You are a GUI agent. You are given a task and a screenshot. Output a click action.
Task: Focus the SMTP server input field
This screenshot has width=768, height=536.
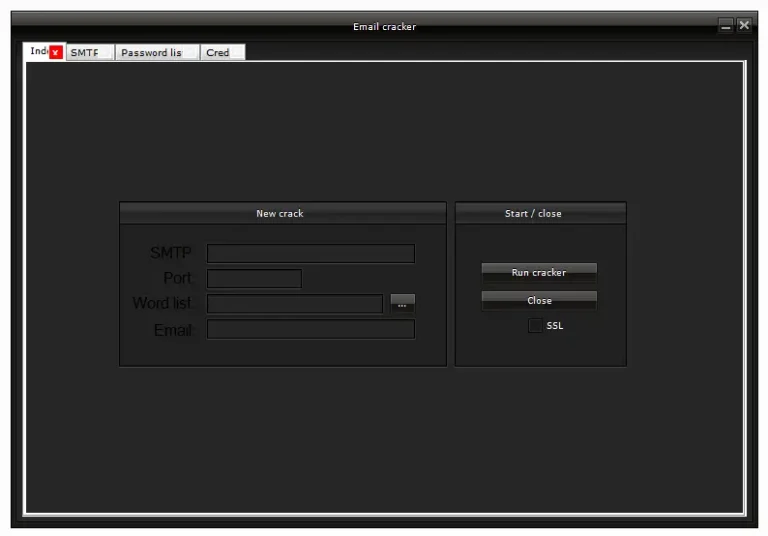point(310,254)
